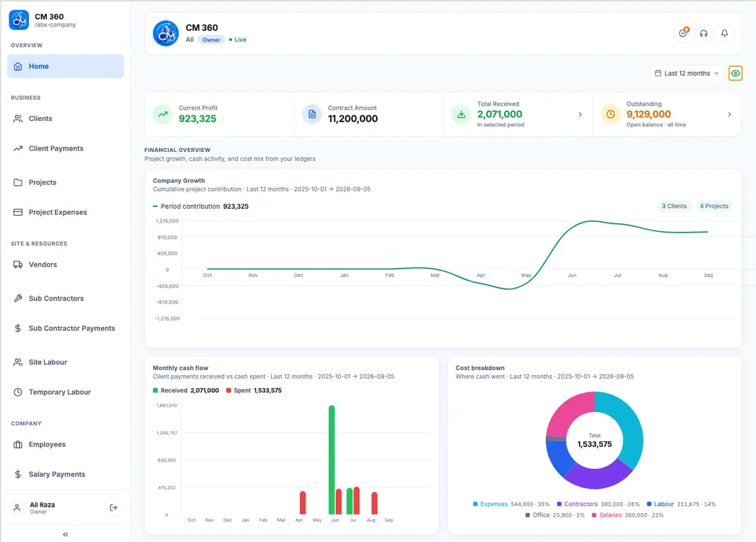Toggle Spent legend red swatch
756x542 pixels.
tap(229, 391)
